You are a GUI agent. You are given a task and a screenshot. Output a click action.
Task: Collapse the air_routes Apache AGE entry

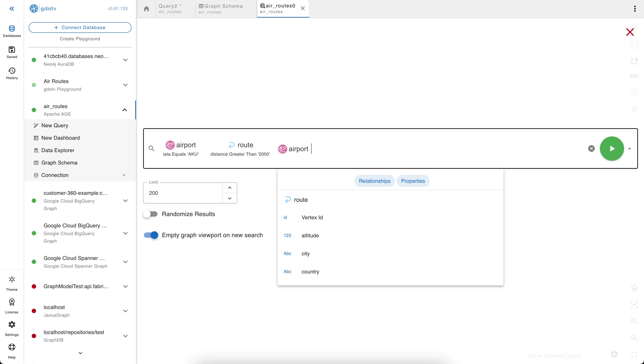pos(125,110)
